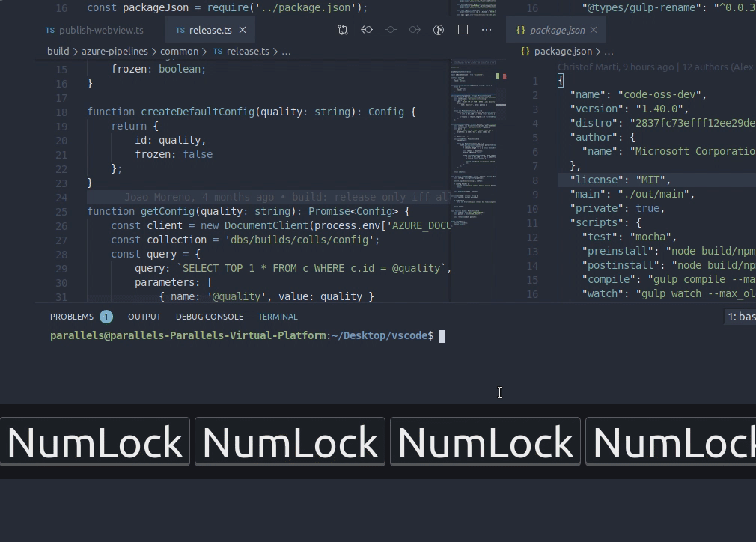Click the TS icon on the publish-webview.ts tab
Image resolution: width=756 pixels, height=542 pixels.
[50, 30]
